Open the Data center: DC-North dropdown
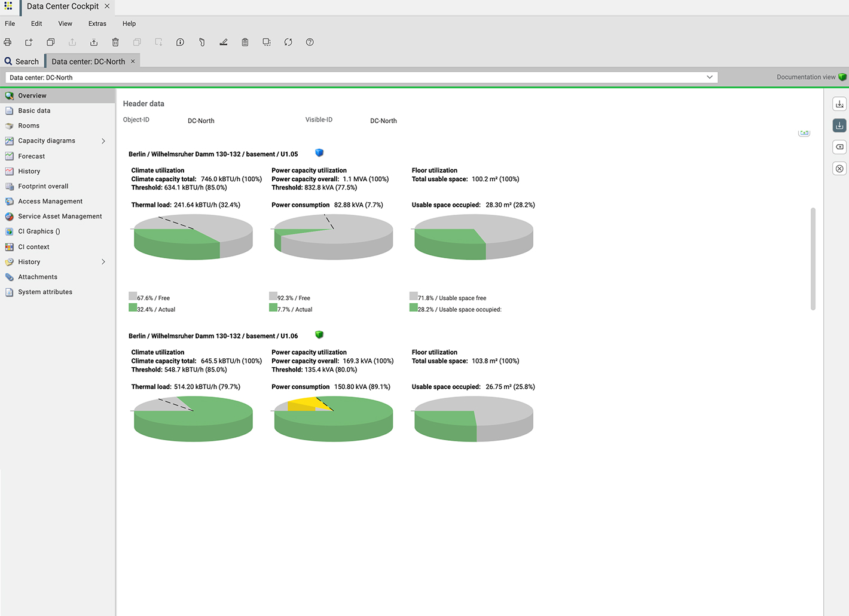Screen dimensions: 849x616 [x=710, y=77]
